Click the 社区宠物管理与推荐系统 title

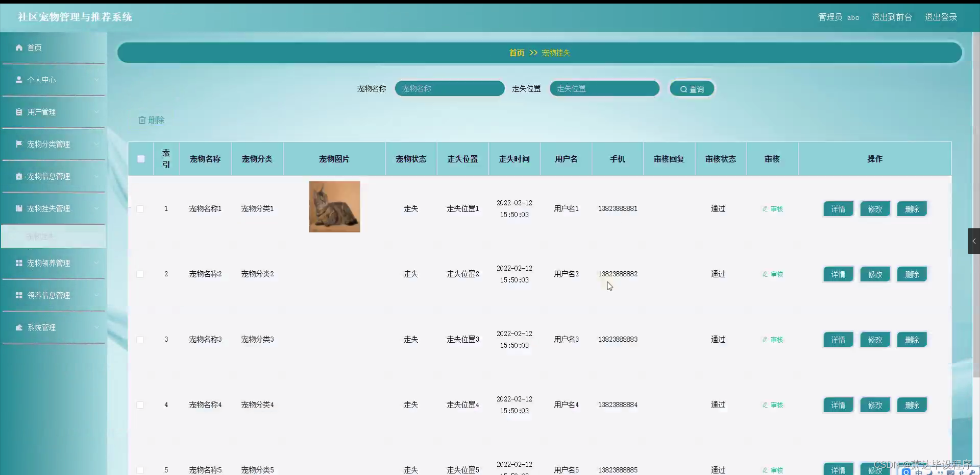(x=75, y=17)
